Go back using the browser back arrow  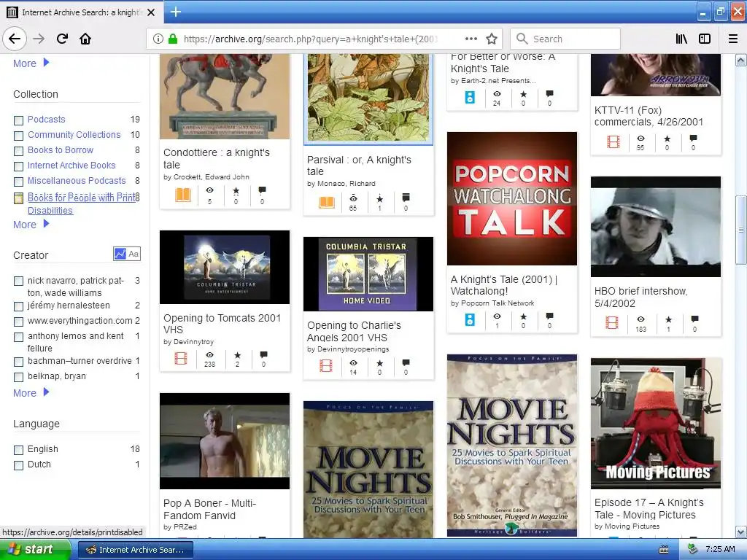tap(15, 39)
